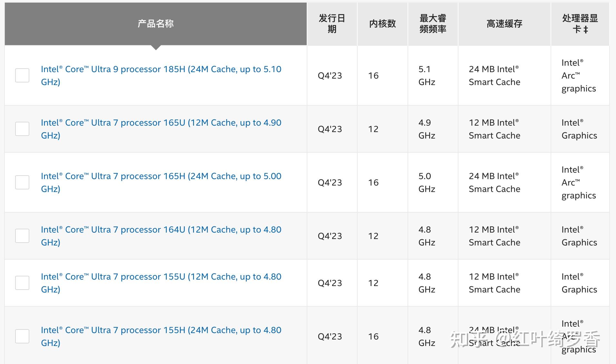
Task: Sort by 最大睿频频率 column header
Action: point(433,24)
